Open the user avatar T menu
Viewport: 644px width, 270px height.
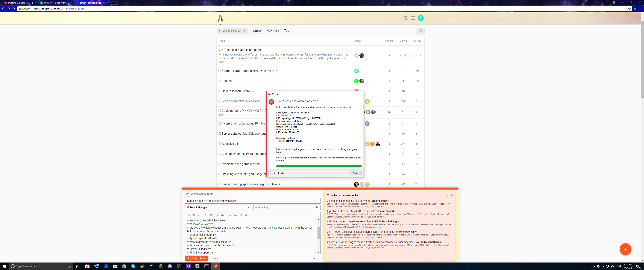420,18
